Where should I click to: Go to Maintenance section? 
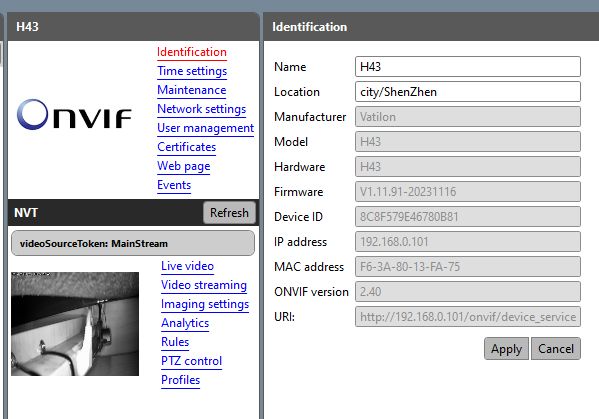(191, 90)
